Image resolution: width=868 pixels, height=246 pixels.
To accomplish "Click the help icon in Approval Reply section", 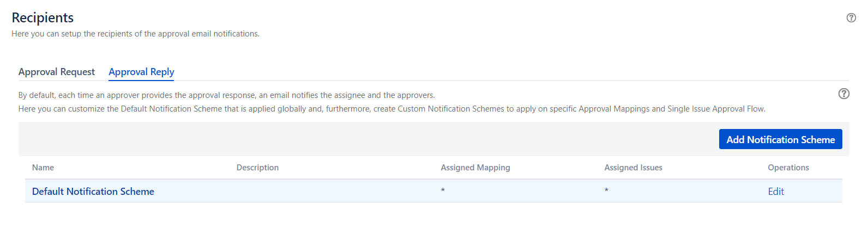I will (x=843, y=94).
